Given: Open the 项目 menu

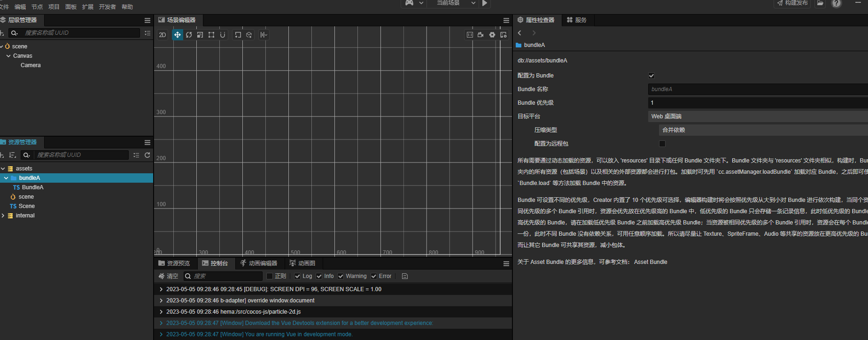Looking at the screenshot, I should coord(54,7).
